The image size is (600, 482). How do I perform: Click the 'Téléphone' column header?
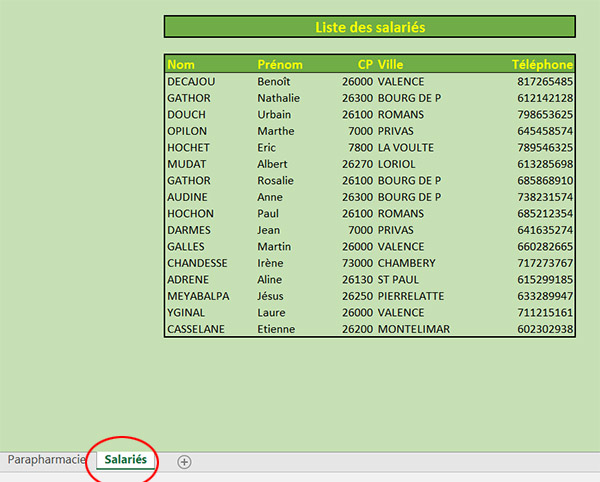coord(542,65)
